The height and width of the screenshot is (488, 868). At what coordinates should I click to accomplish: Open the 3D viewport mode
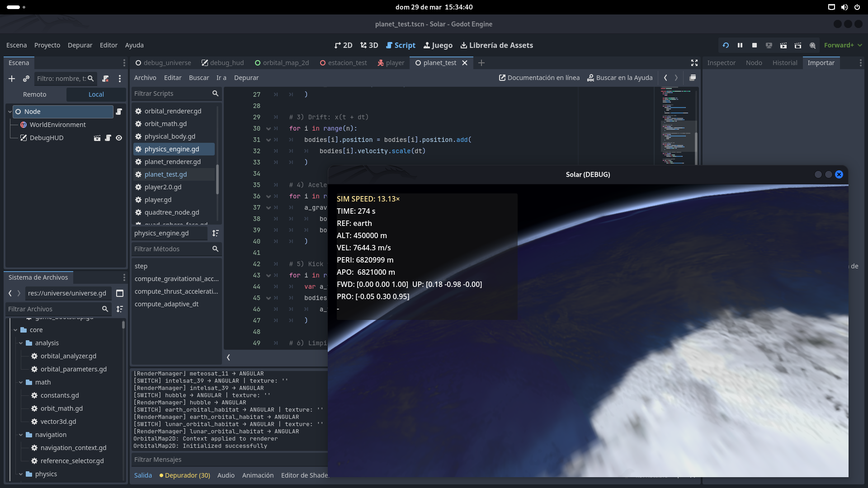369,45
